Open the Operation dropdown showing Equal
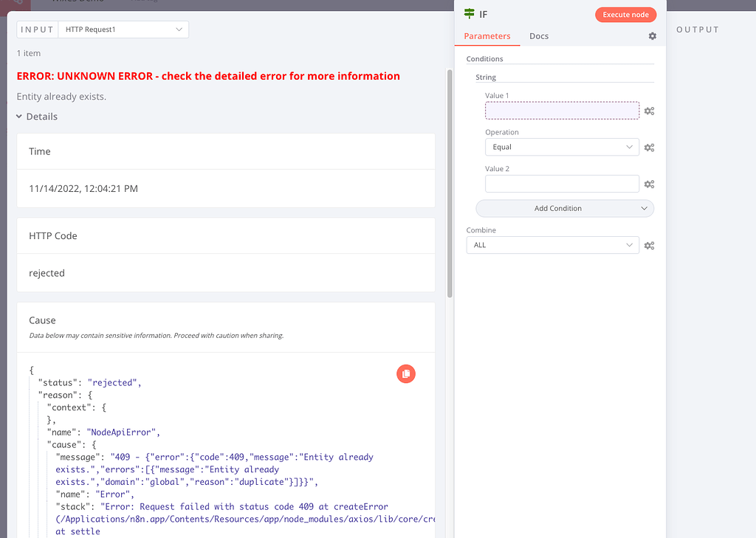Viewport: 756px width, 538px height. pyautogui.click(x=561, y=147)
